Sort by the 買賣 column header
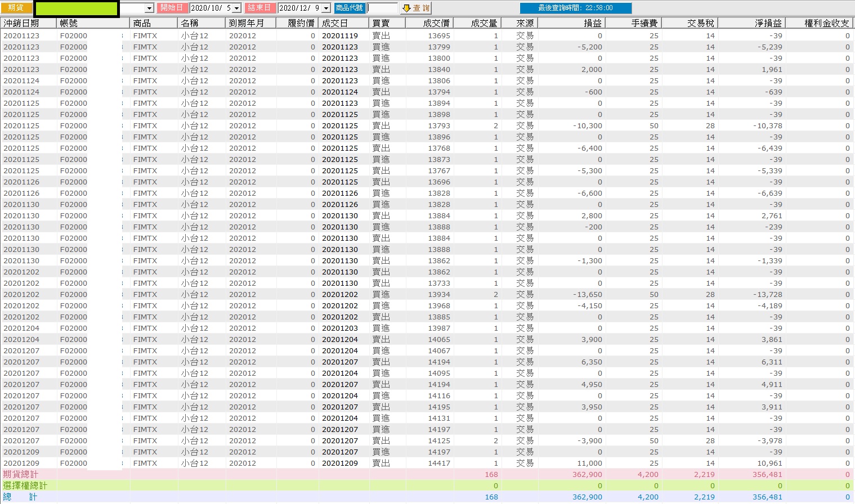855x504 pixels. pyautogui.click(x=387, y=23)
